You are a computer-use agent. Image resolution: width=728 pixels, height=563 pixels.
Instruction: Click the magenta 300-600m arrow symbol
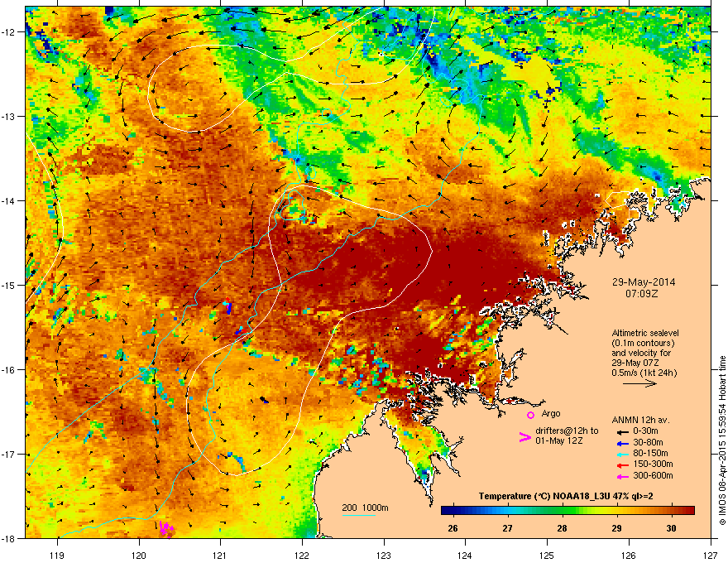tap(622, 476)
